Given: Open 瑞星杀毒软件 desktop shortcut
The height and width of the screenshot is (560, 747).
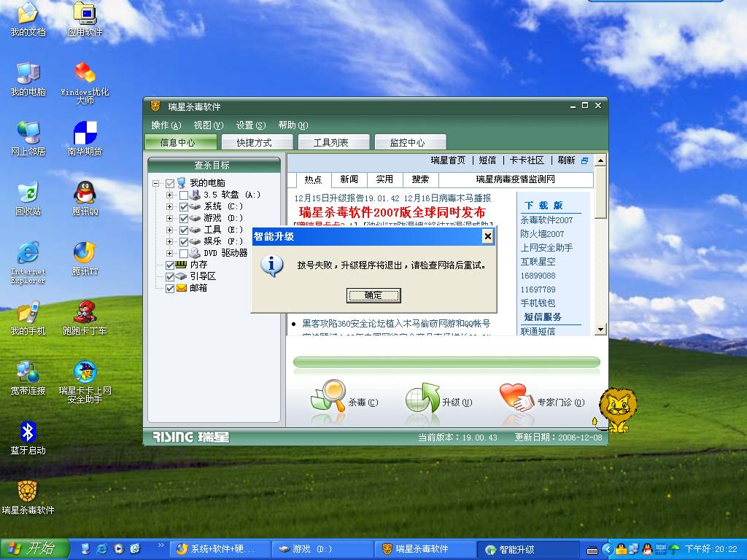Looking at the screenshot, I should click(x=28, y=498).
